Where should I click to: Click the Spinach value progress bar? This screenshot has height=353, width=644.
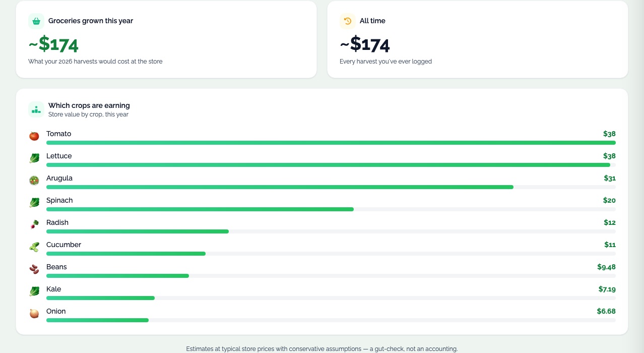coord(331,209)
